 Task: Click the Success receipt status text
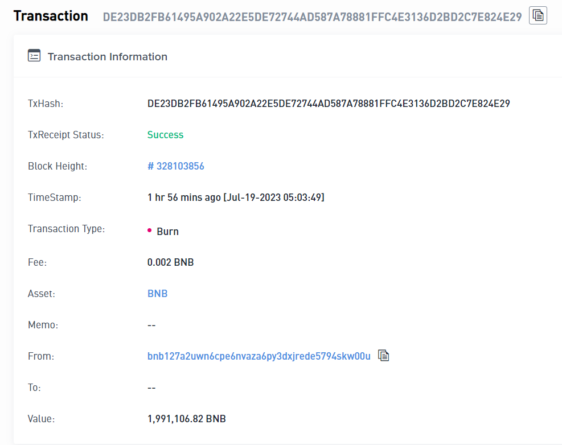click(165, 135)
